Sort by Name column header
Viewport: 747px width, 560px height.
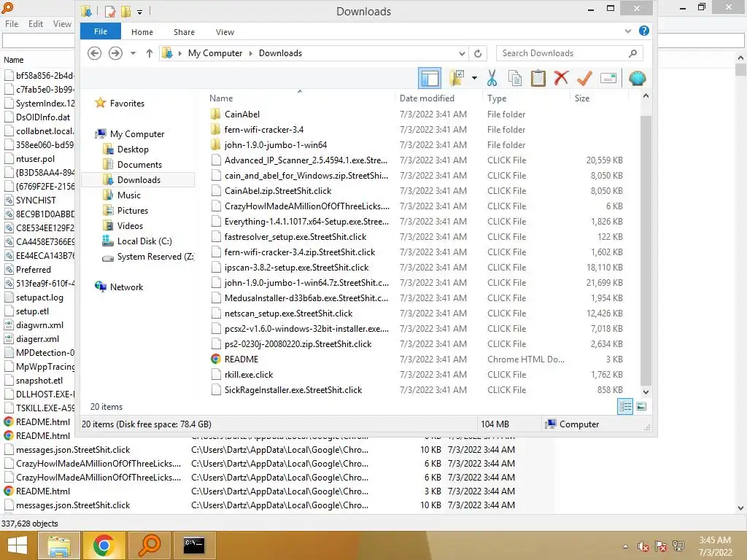(x=221, y=98)
